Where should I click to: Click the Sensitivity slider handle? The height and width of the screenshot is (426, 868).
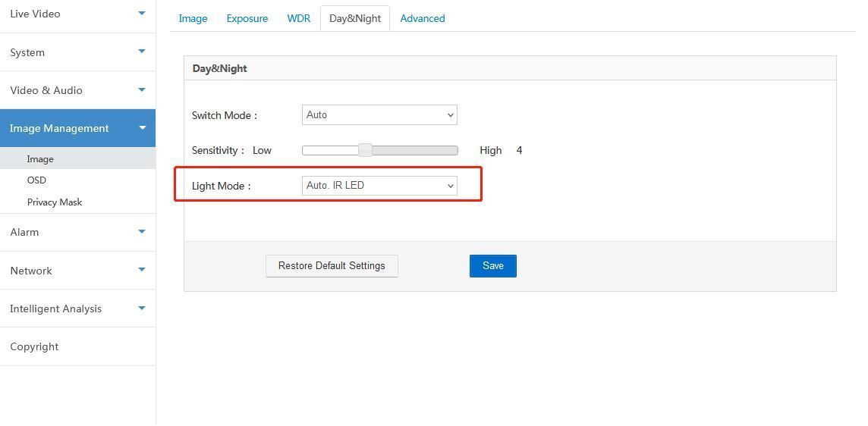(365, 150)
